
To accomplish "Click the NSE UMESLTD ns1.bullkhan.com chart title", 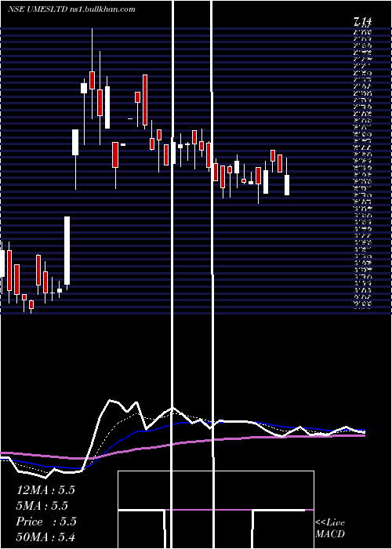I will point(71,9).
